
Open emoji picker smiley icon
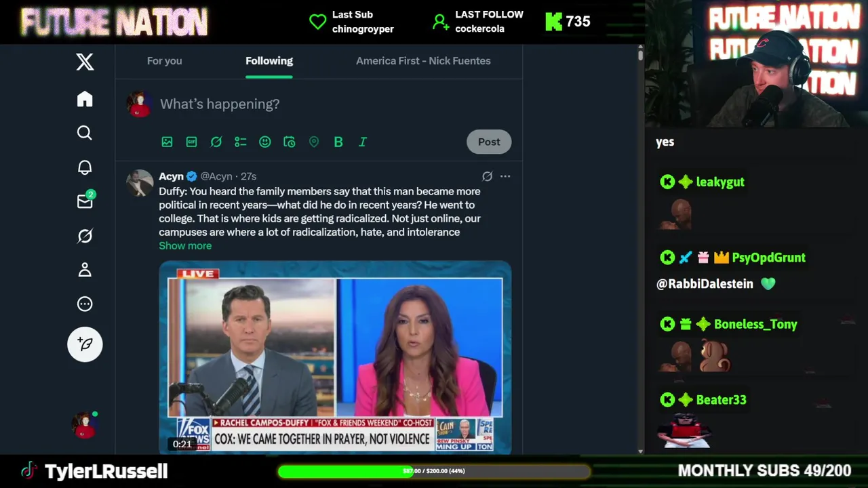tap(264, 142)
